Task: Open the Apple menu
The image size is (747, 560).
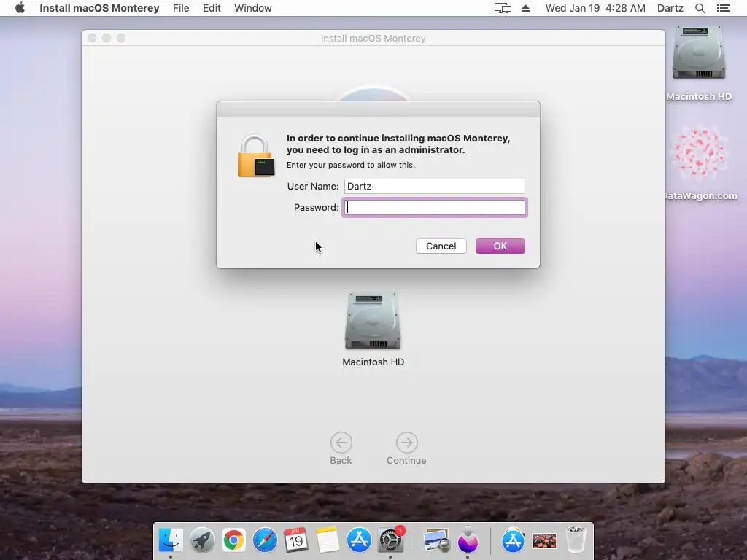Action: 20,8
